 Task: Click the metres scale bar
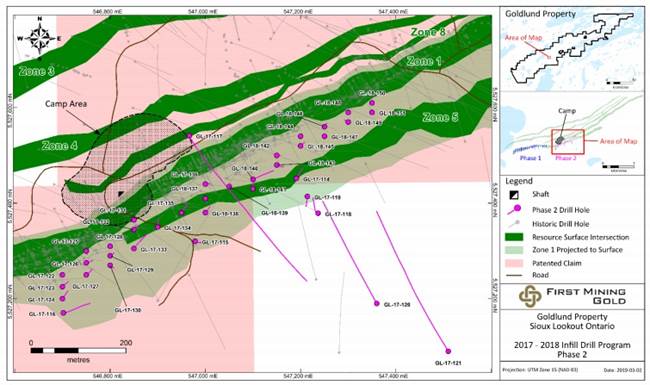pos(78,351)
